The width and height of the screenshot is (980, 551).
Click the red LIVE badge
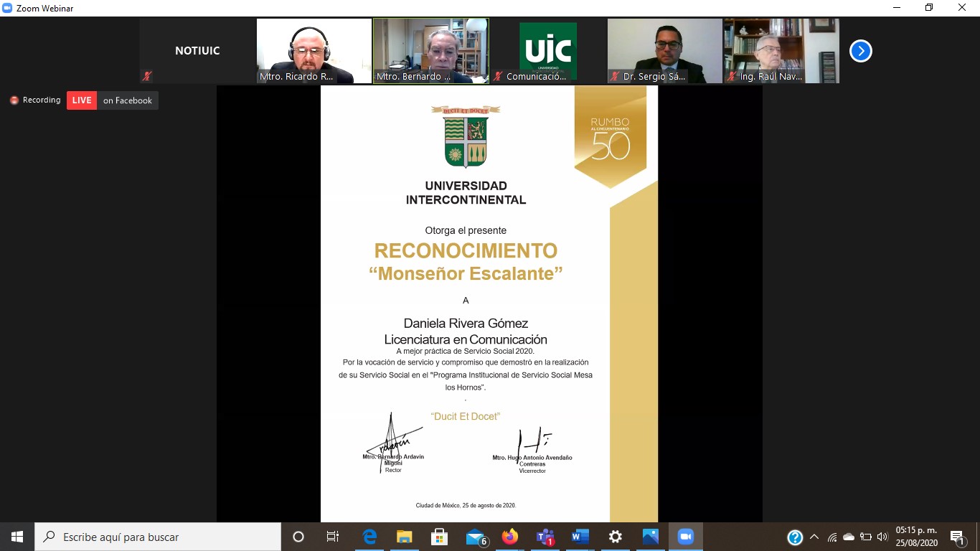pyautogui.click(x=82, y=100)
